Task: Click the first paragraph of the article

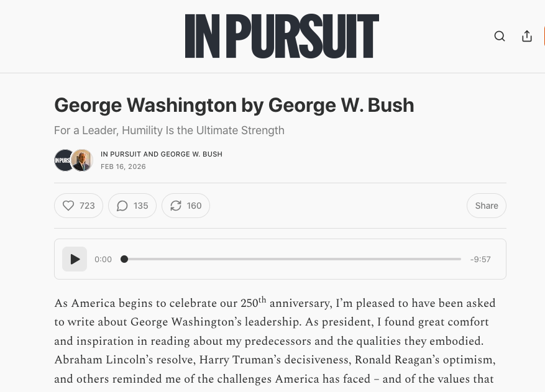Action: (275, 341)
